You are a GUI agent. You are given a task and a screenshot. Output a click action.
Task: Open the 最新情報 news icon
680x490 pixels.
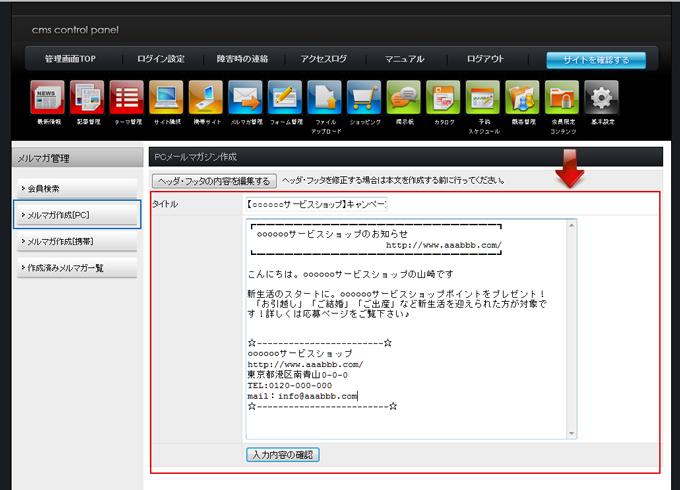(47, 98)
